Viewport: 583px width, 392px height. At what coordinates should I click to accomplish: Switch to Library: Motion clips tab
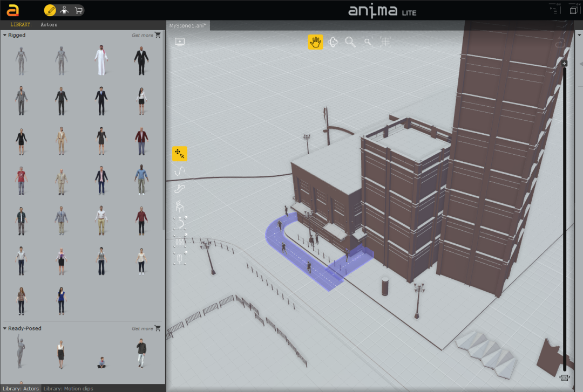point(69,388)
